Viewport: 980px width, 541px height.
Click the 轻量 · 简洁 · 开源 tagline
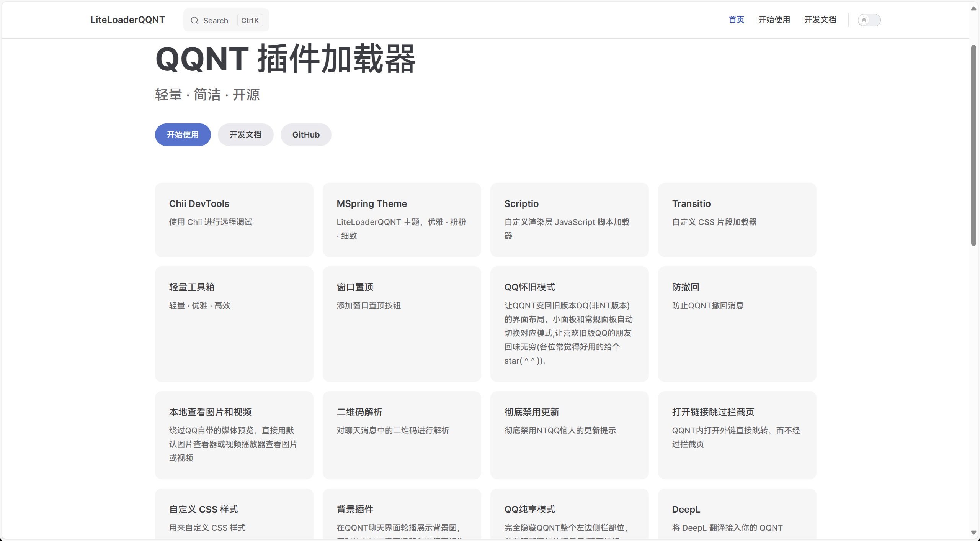(207, 95)
